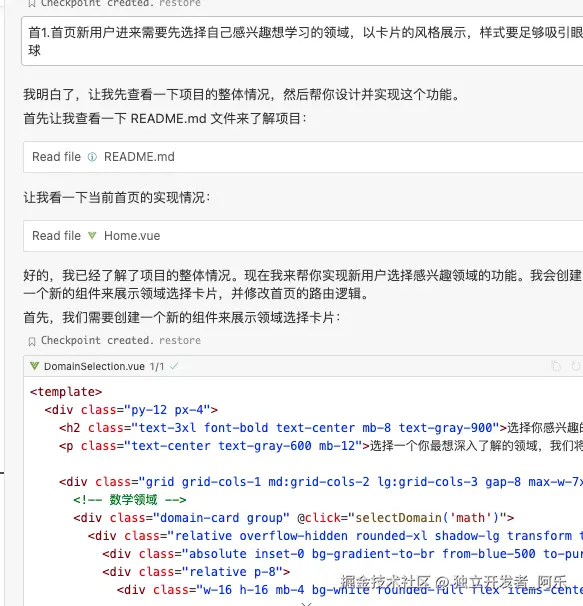Open DomainSelection.vue from the code block header

click(94, 366)
